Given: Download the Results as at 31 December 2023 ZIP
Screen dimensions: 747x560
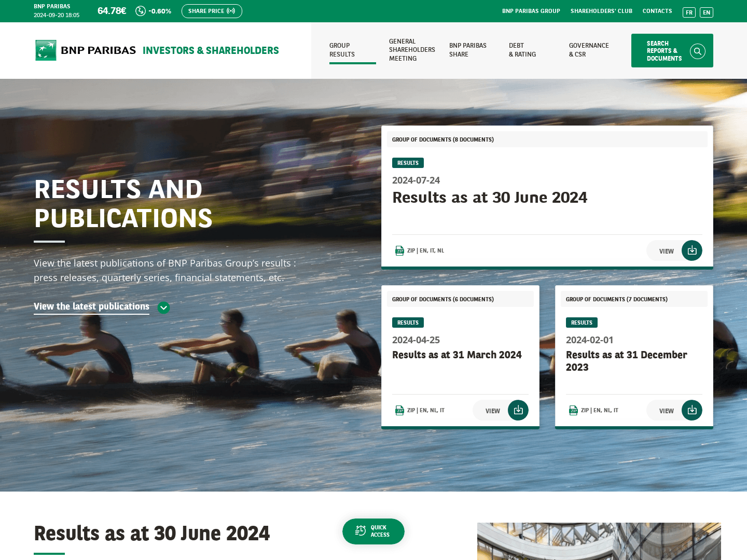Looking at the screenshot, I should 692,410.
